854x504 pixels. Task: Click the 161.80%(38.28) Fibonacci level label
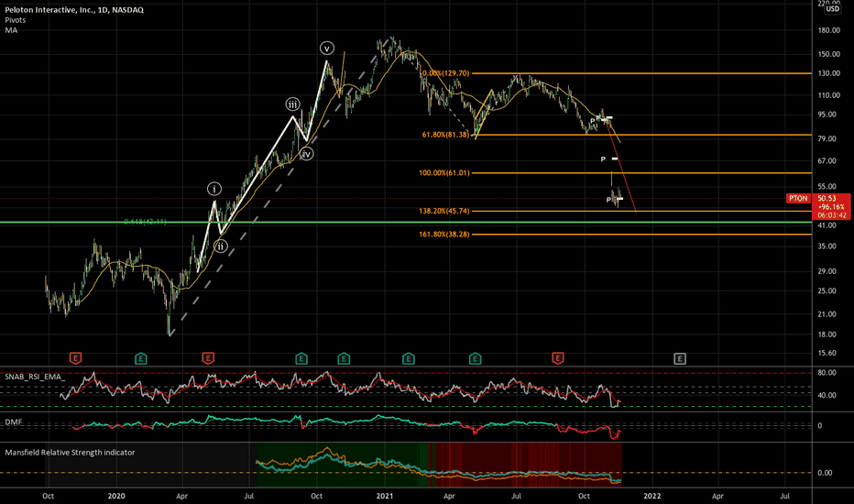(443, 235)
